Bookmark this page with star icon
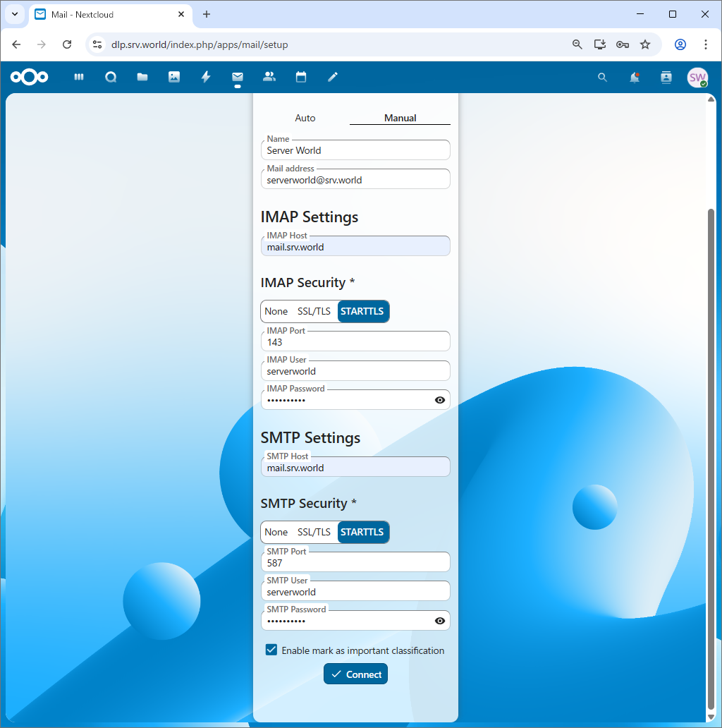 coord(645,44)
